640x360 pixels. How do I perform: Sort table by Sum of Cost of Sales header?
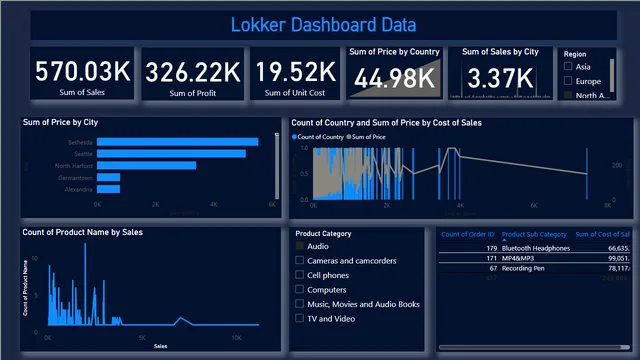coord(602,234)
